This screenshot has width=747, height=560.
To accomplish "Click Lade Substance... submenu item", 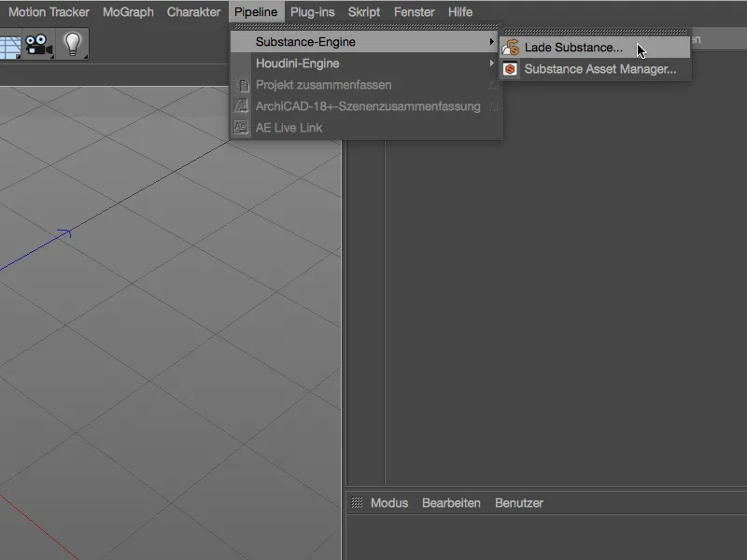I will click(595, 48).
